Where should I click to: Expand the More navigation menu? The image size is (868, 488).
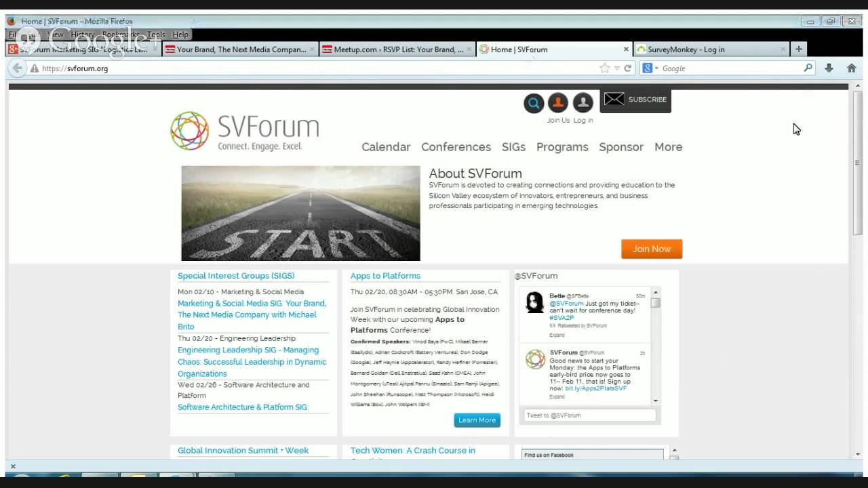(668, 147)
